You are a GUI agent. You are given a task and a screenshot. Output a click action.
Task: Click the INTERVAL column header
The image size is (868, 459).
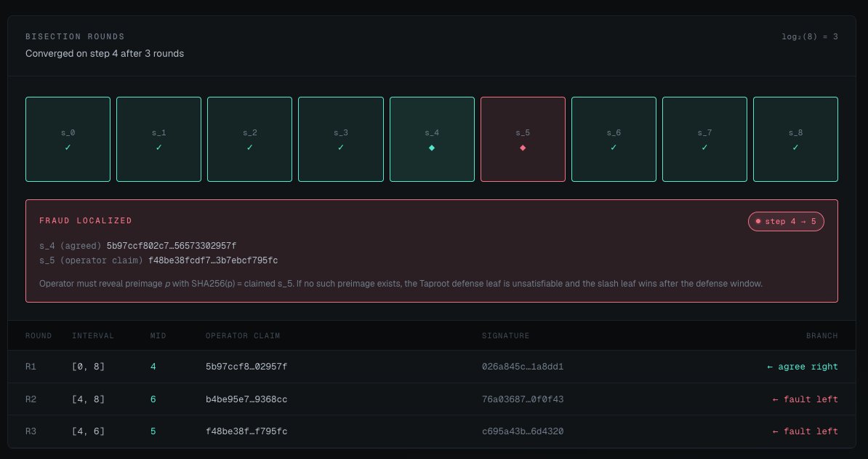click(93, 335)
